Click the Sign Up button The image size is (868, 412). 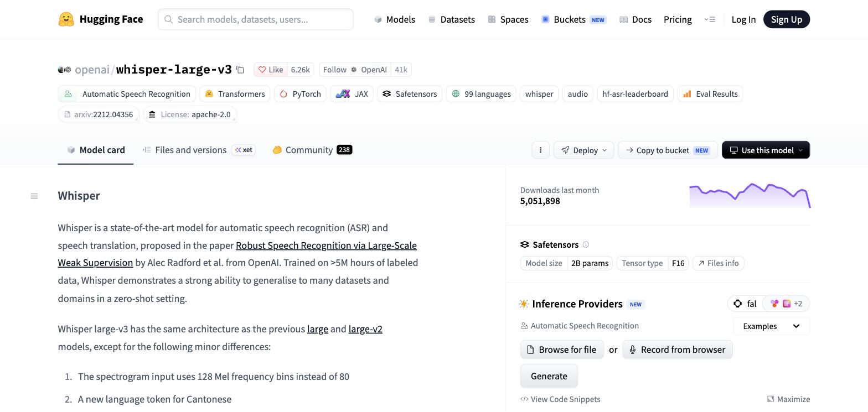pyautogui.click(x=787, y=19)
